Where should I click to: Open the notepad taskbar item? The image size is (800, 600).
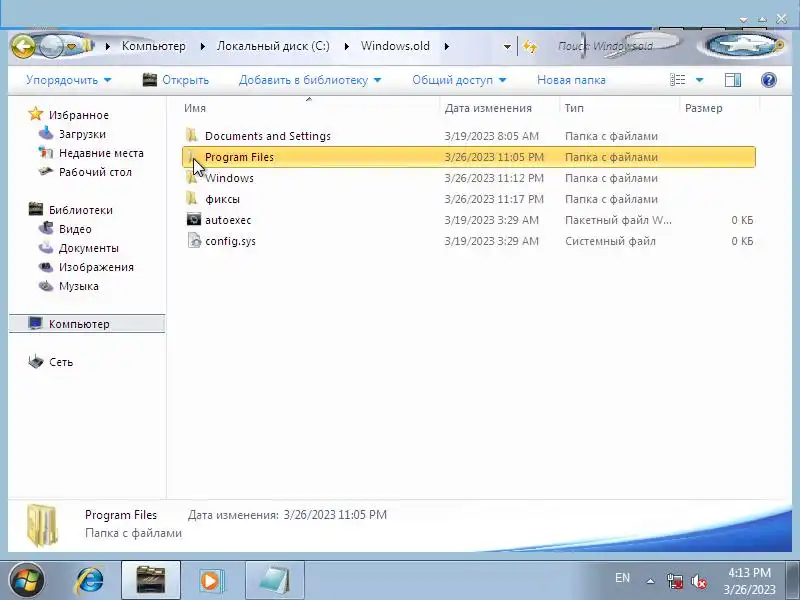click(274, 580)
